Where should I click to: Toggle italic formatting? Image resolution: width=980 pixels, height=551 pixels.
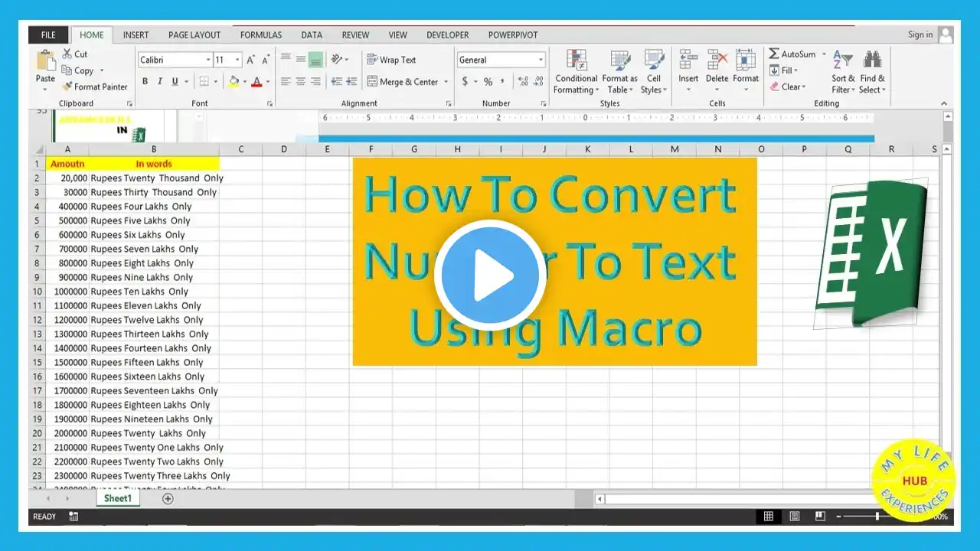[x=159, y=82]
